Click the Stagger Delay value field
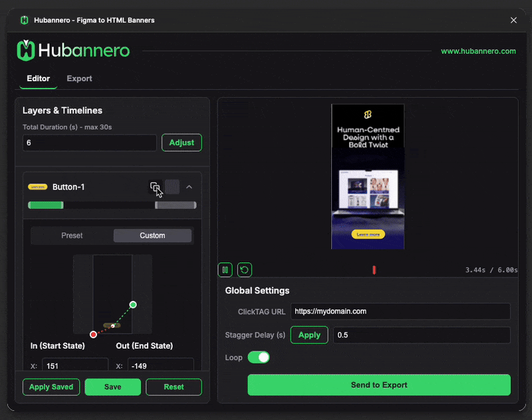 click(422, 335)
